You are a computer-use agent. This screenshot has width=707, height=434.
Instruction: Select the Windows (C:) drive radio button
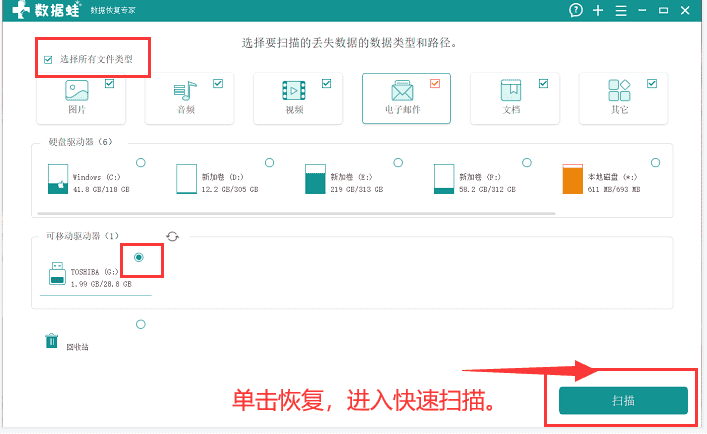pyautogui.click(x=141, y=163)
